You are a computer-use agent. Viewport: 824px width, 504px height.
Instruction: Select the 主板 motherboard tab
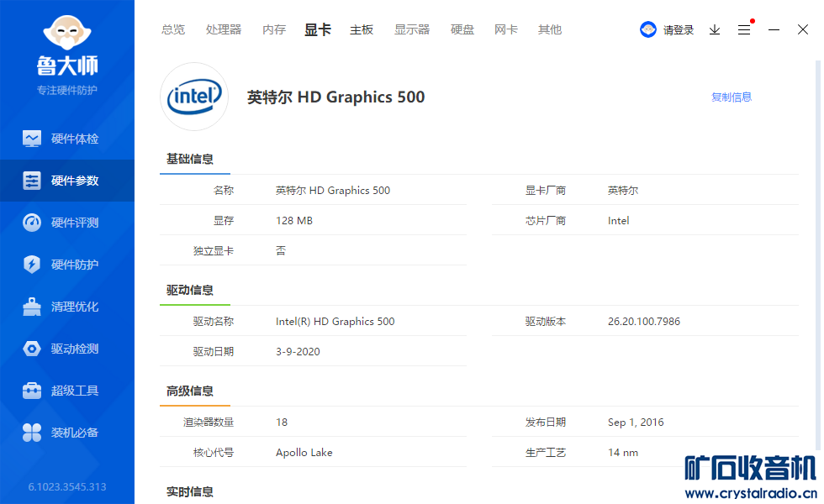[362, 29]
